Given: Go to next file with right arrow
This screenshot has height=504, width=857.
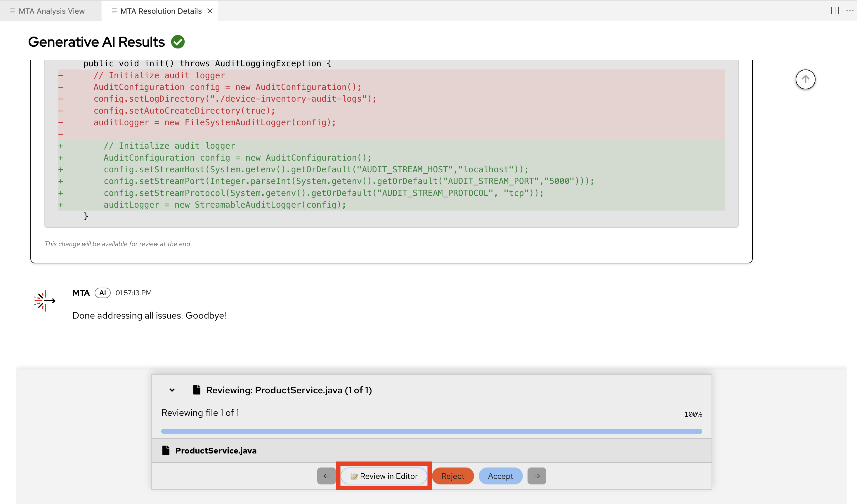Looking at the screenshot, I should coord(536,476).
